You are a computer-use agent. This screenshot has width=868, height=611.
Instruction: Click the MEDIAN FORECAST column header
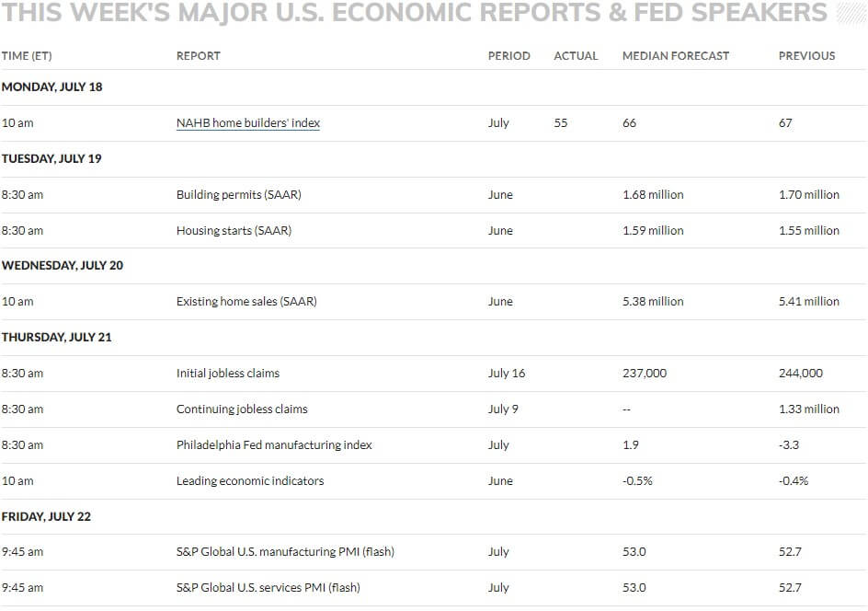point(675,56)
